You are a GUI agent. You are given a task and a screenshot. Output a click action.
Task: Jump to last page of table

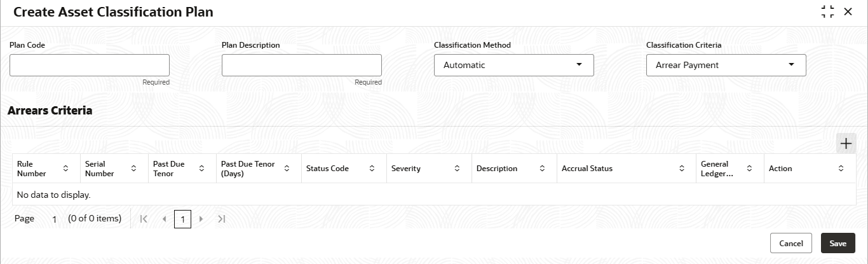[x=221, y=219]
